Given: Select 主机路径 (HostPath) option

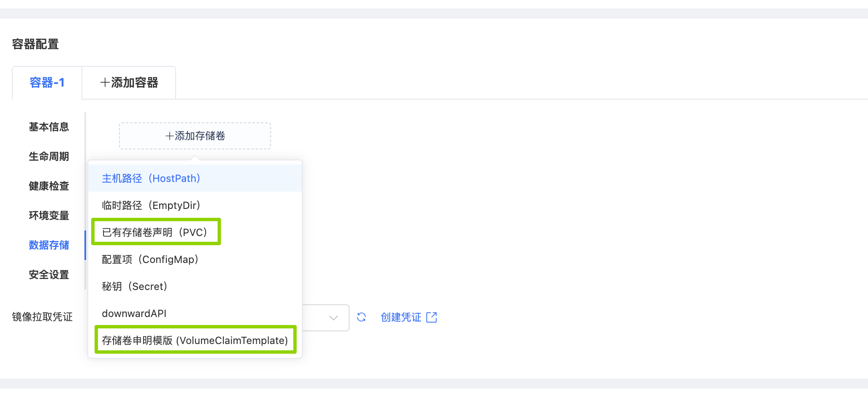Looking at the screenshot, I should pos(151,179).
